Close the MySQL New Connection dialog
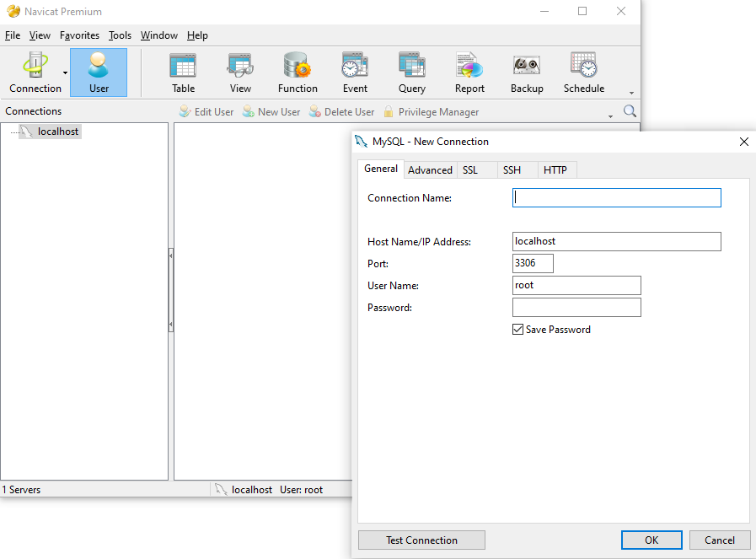 pyautogui.click(x=744, y=142)
